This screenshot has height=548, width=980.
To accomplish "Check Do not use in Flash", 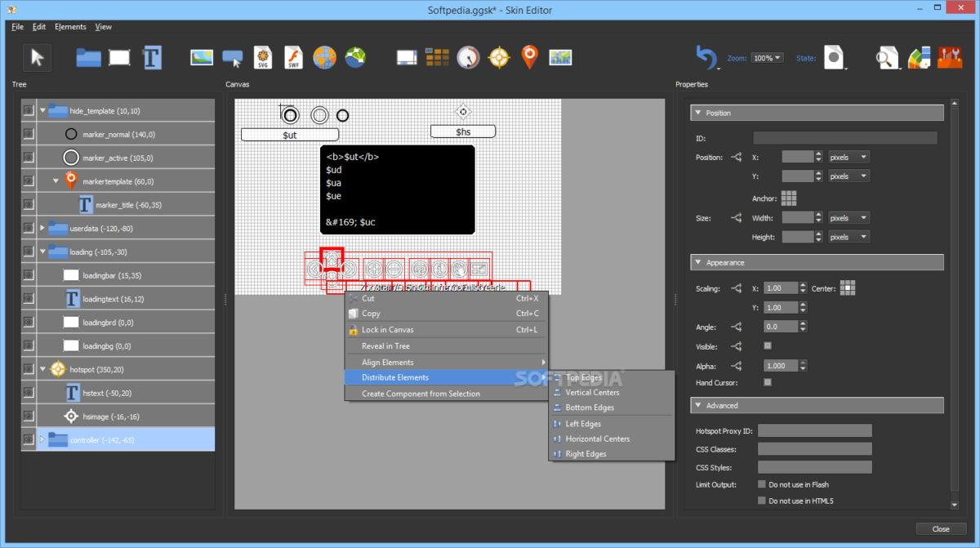I will [762, 485].
